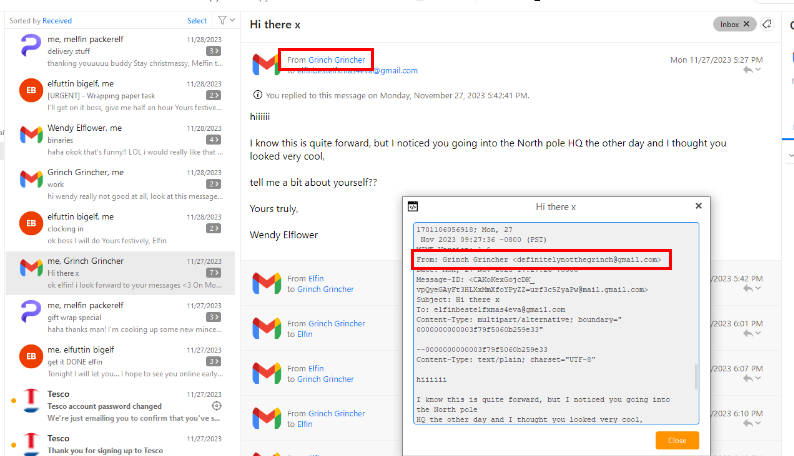Click the Gmail icon on the 5:42 PM message

(x=266, y=283)
